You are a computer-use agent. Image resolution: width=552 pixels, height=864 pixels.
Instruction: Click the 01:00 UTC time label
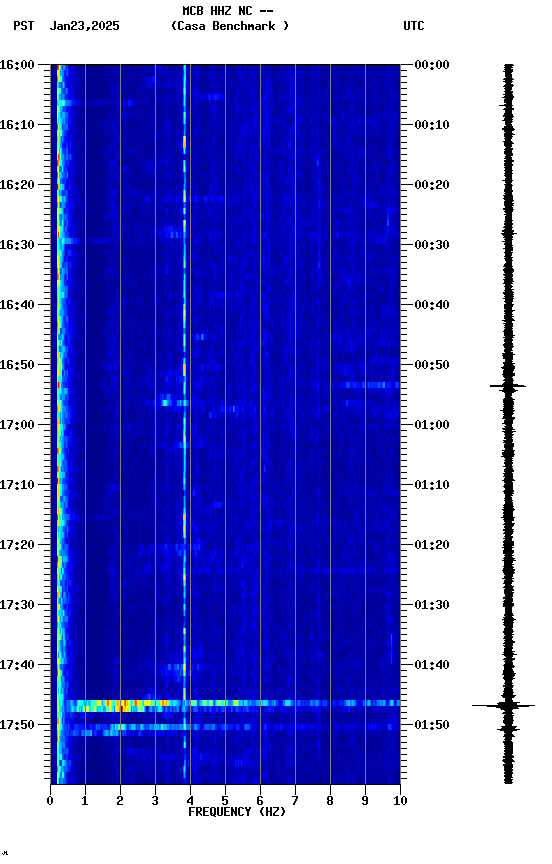(432, 425)
